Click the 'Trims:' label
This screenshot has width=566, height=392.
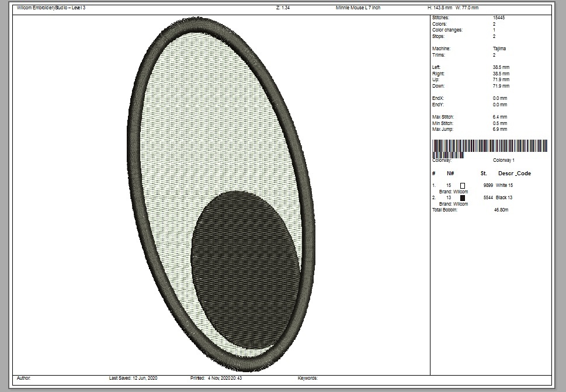coord(439,55)
